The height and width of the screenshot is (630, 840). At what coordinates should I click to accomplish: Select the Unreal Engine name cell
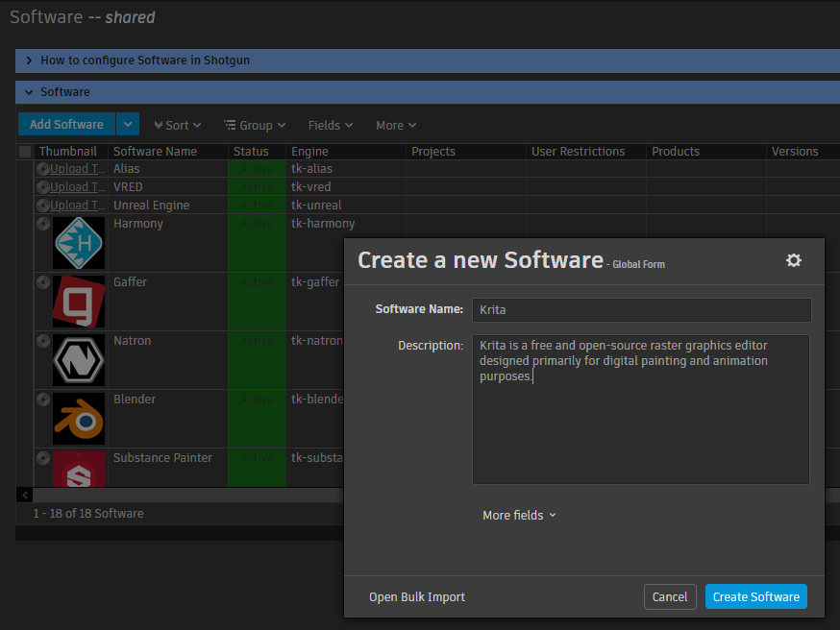click(x=168, y=205)
